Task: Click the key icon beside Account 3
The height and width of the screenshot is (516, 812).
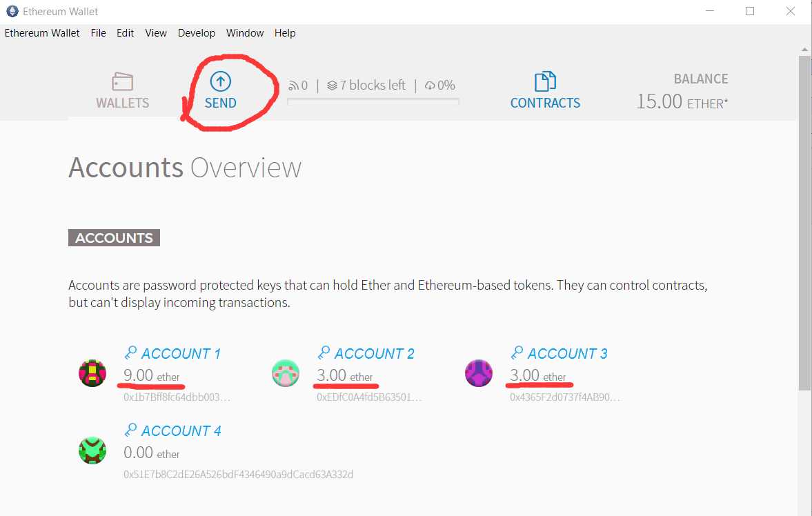Action: click(x=517, y=353)
